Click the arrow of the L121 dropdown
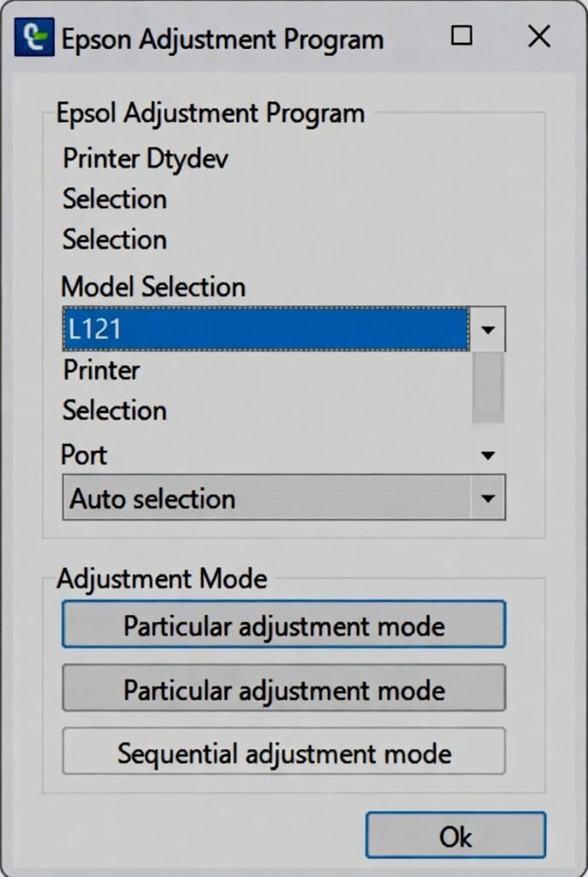This screenshot has width=588, height=877. (488, 330)
